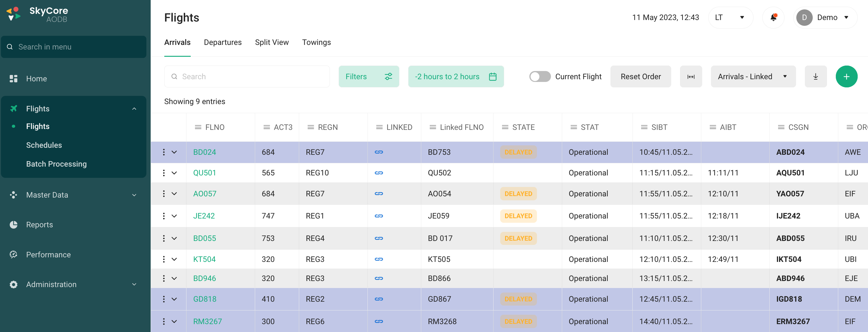The image size is (868, 332).
Task: Click the drag handle on FLNO column
Action: (x=198, y=127)
